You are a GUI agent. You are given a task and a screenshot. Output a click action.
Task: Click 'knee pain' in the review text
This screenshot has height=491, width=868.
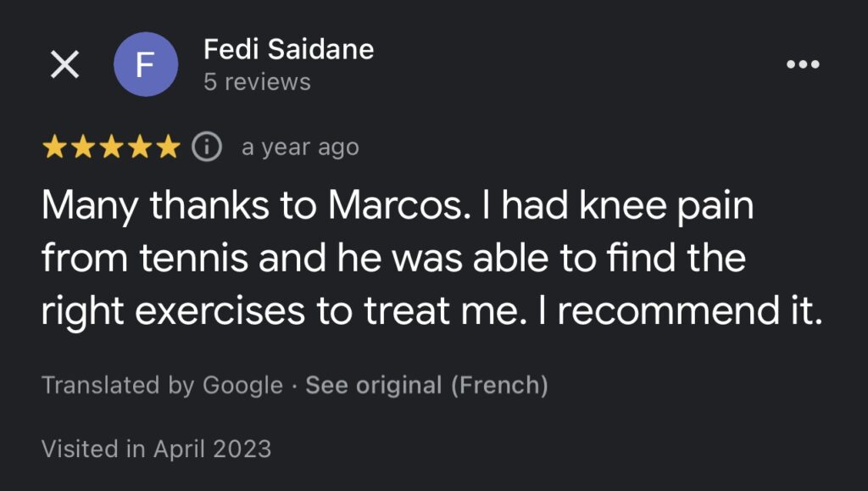click(x=666, y=206)
